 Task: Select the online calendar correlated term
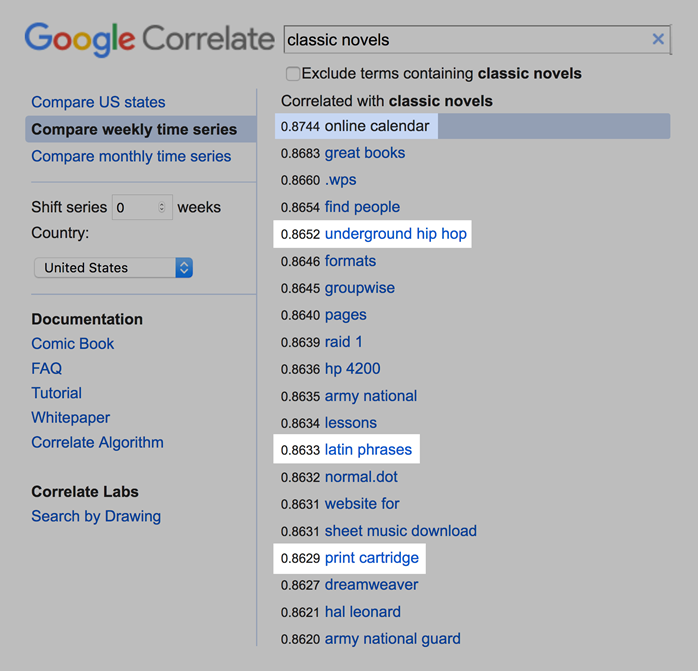377,126
